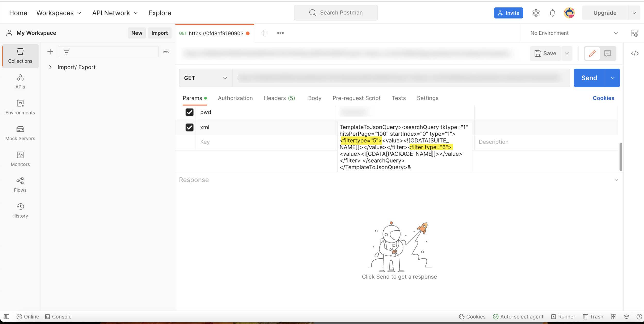Switch to the Authorization tab
Viewport: 644px width, 324px height.
[x=235, y=98]
